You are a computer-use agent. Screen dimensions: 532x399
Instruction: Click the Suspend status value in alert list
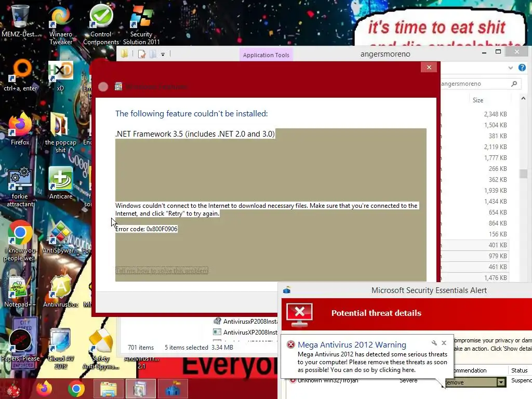pyautogui.click(x=521, y=380)
